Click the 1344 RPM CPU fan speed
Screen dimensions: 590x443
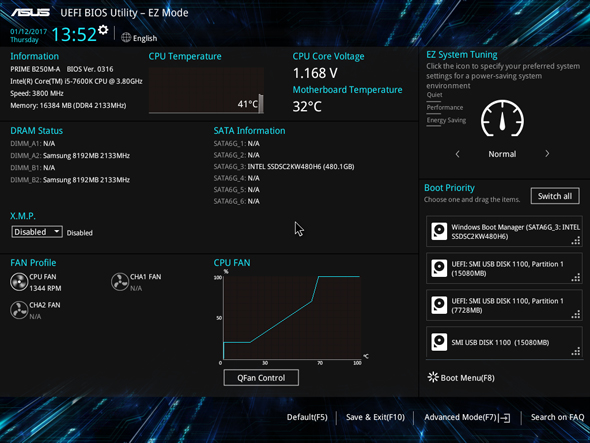[45, 288]
